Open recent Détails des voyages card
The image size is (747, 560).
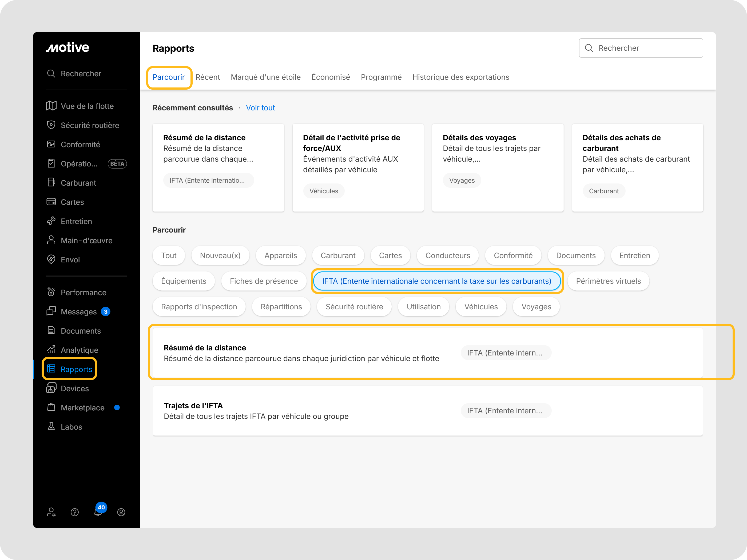tap(498, 168)
